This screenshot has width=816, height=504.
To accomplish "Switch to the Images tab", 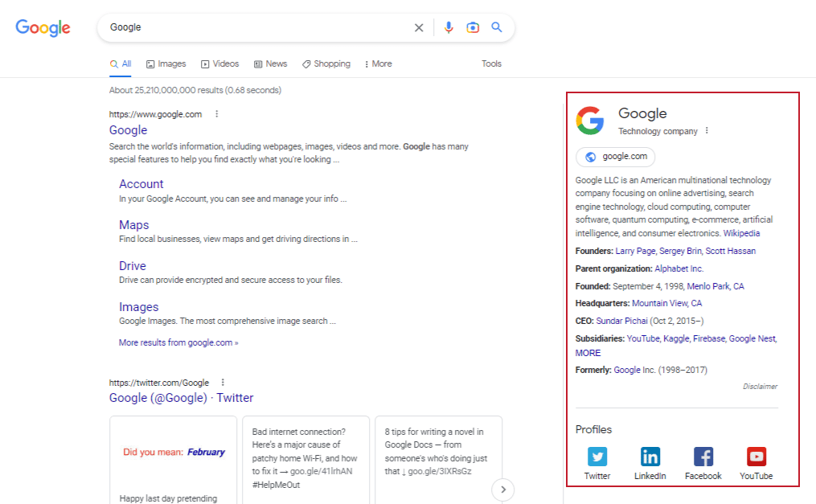I will click(166, 64).
